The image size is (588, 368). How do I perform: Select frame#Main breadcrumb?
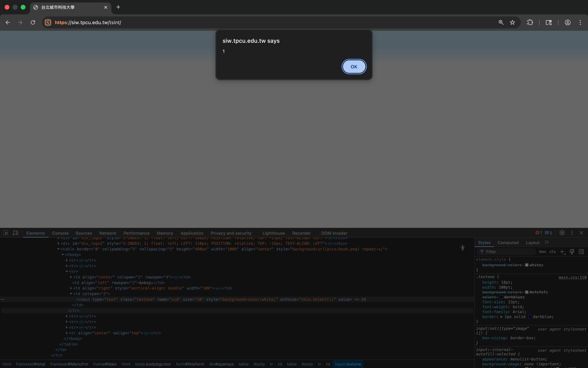click(x=105, y=364)
